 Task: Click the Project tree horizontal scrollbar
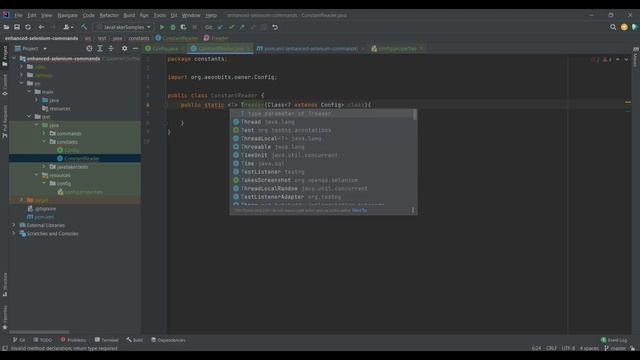coord(39,332)
